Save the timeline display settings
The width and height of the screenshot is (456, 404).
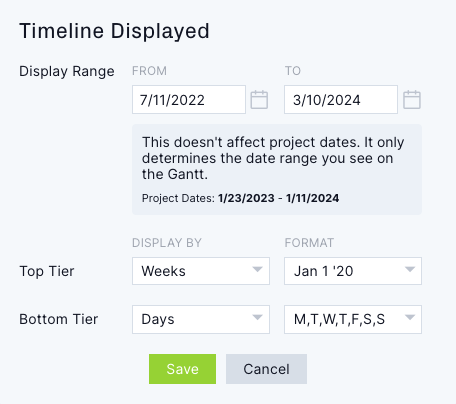(x=182, y=369)
